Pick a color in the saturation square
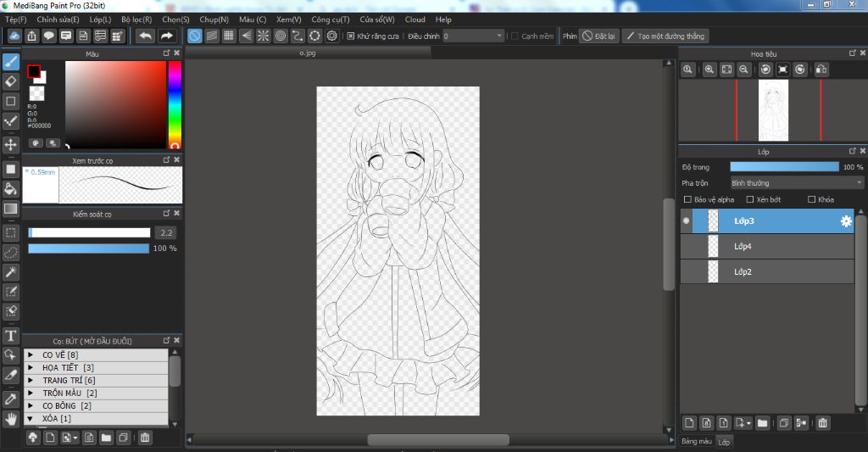The width and height of the screenshot is (868, 452). click(115, 104)
